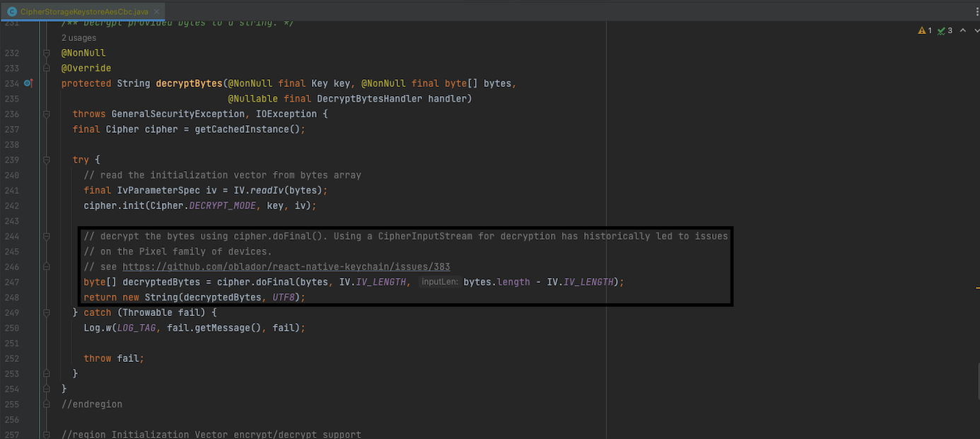Click the warning triangle in the inspections widget

(921, 30)
